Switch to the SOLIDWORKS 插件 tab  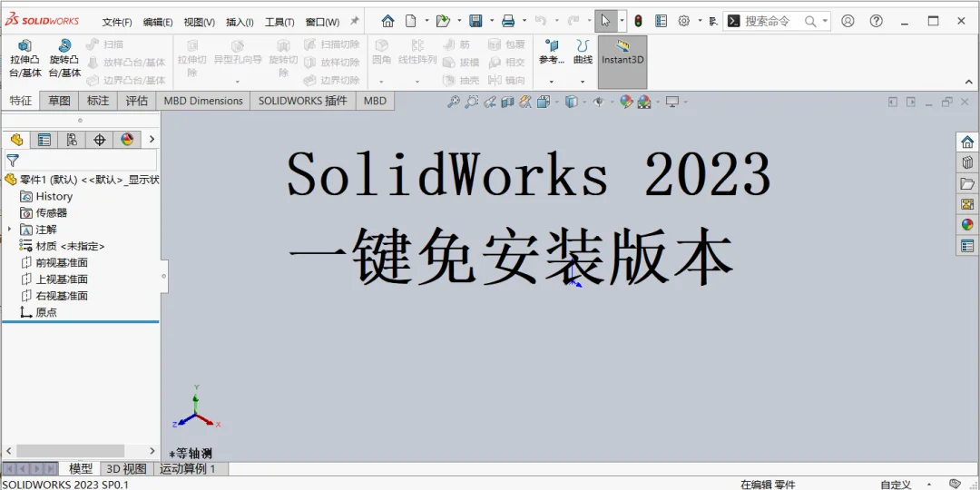coord(302,101)
